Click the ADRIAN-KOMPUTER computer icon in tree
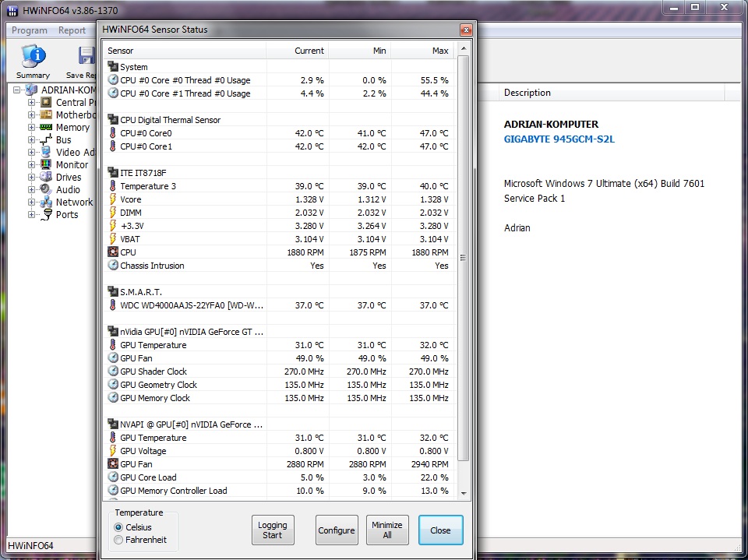This screenshot has height=560, width=748. [x=31, y=90]
